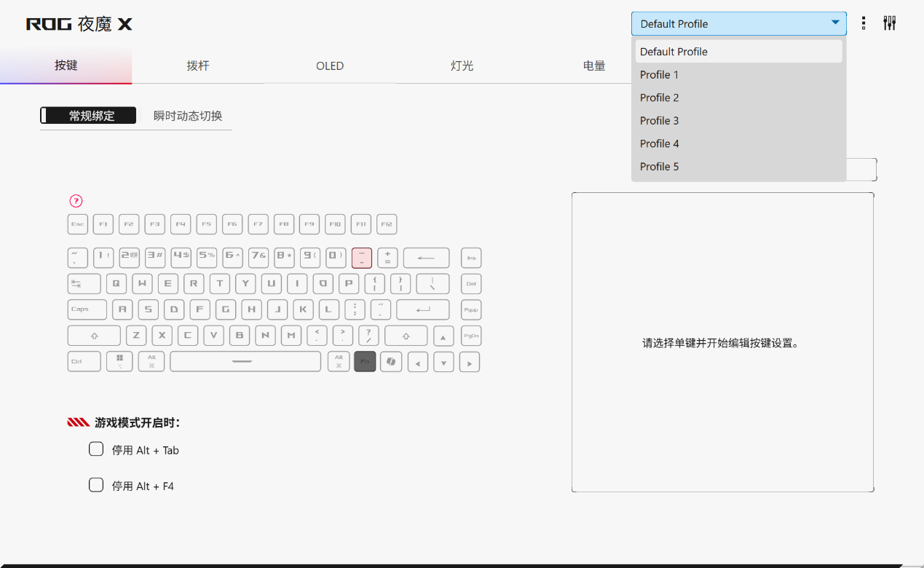Select the Copilot key on keyboard layout
This screenshot has width=924, height=568.
(x=391, y=362)
